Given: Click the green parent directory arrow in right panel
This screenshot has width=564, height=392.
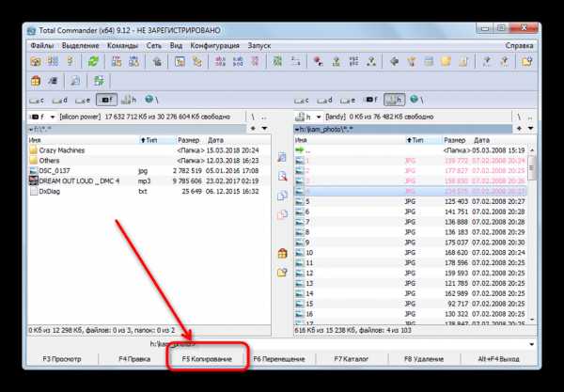Looking at the screenshot, I should pyautogui.click(x=301, y=149).
